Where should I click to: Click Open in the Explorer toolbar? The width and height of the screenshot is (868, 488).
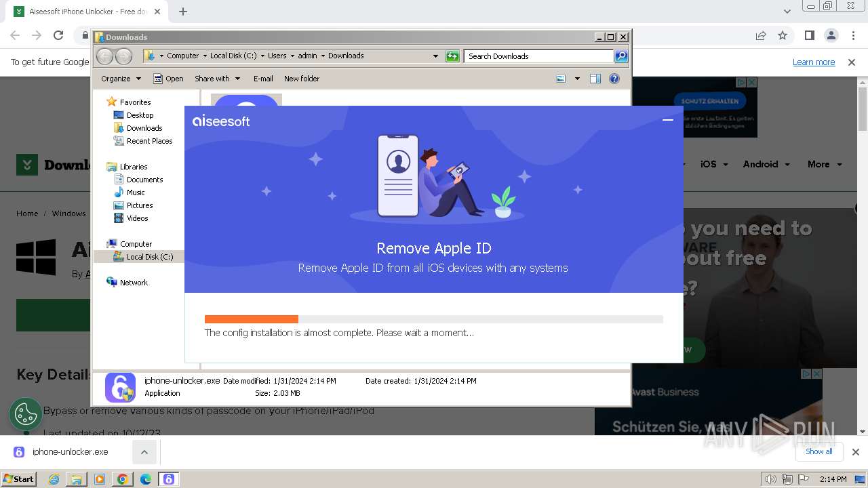pos(168,79)
